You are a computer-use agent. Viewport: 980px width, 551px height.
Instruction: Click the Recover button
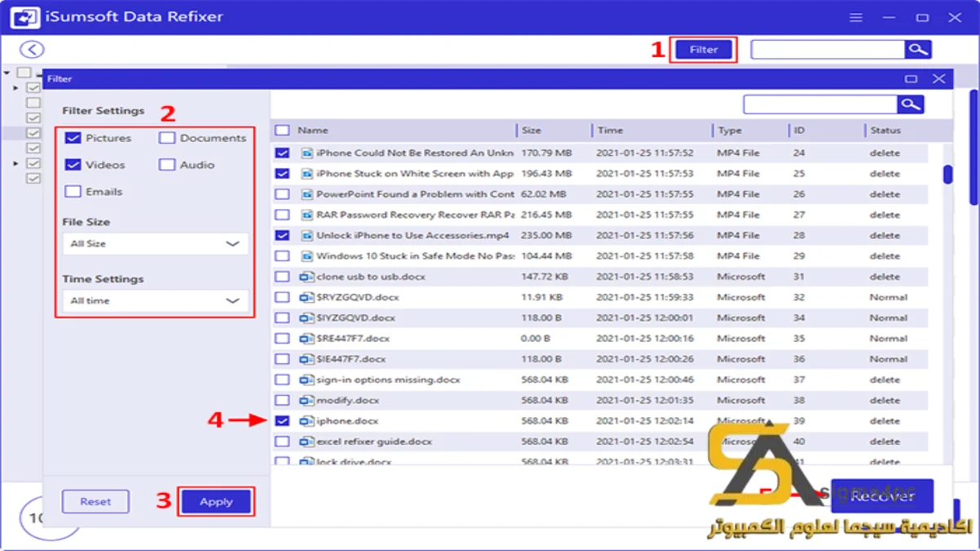[882, 495]
